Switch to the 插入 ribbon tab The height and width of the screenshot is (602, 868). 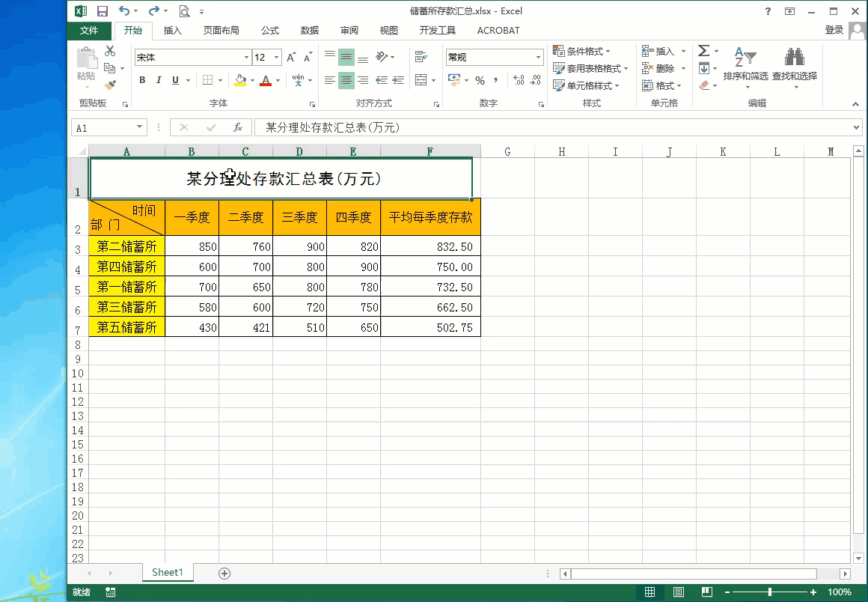[172, 31]
